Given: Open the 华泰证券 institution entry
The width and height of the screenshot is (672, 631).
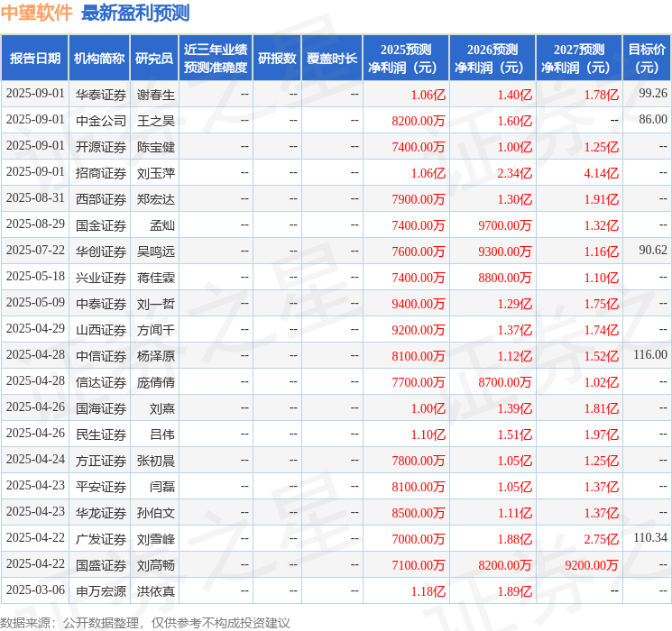Looking at the screenshot, I should tap(100, 94).
